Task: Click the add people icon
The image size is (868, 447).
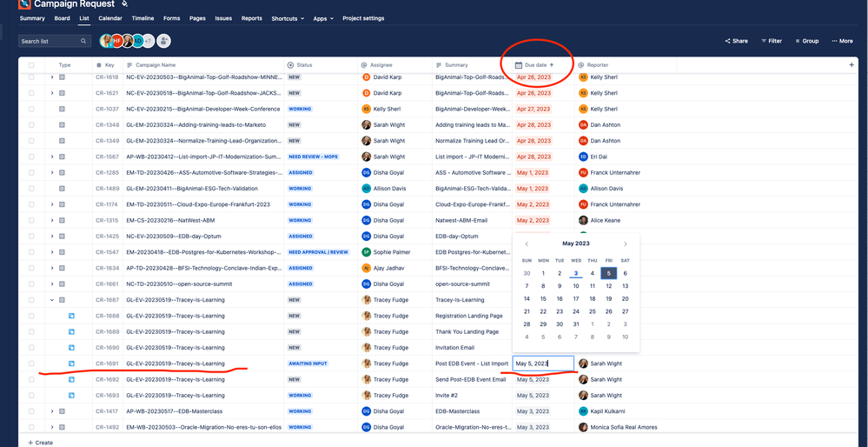Action: pyautogui.click(x=164, y=40)
